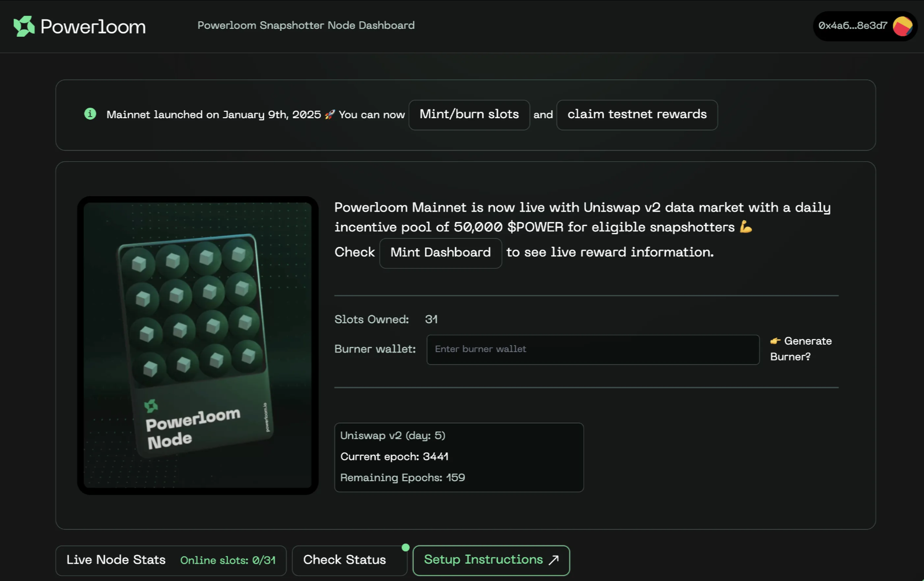
Task: Go to the Mint Dashboard
Action: (441, 253)
